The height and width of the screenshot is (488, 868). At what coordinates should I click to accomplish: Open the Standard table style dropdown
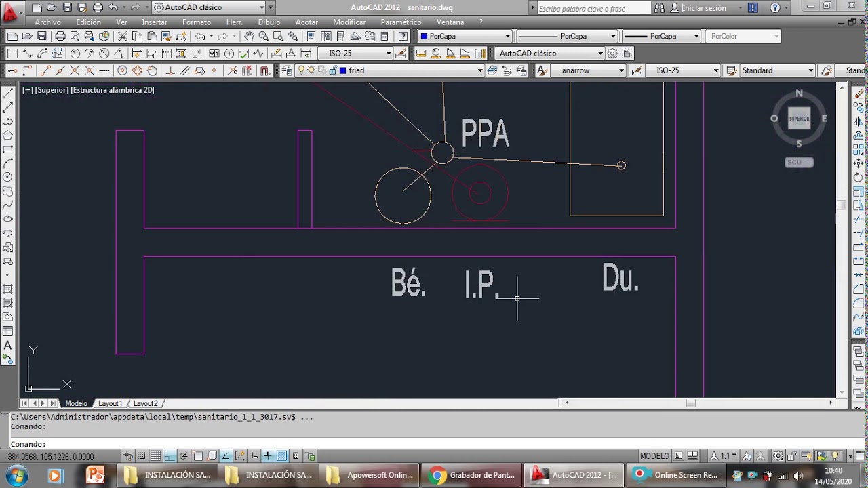pyautogui.click(x=777, y=70)
